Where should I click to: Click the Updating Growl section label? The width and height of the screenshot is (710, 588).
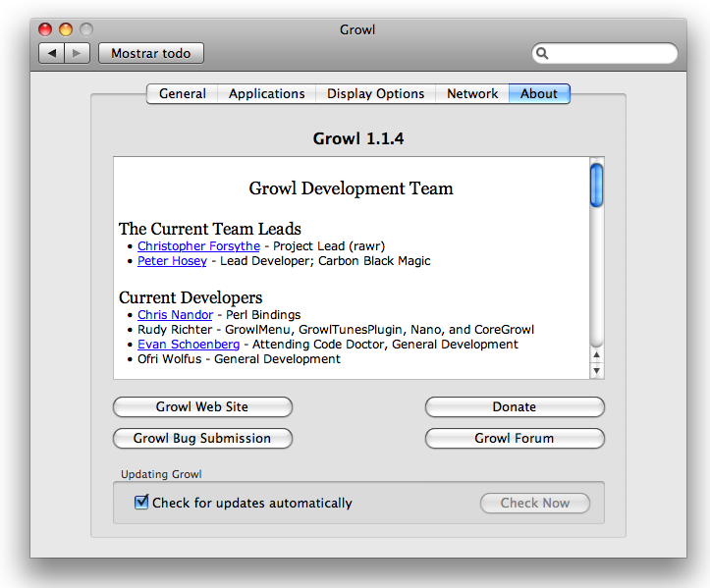click(161, 474)
